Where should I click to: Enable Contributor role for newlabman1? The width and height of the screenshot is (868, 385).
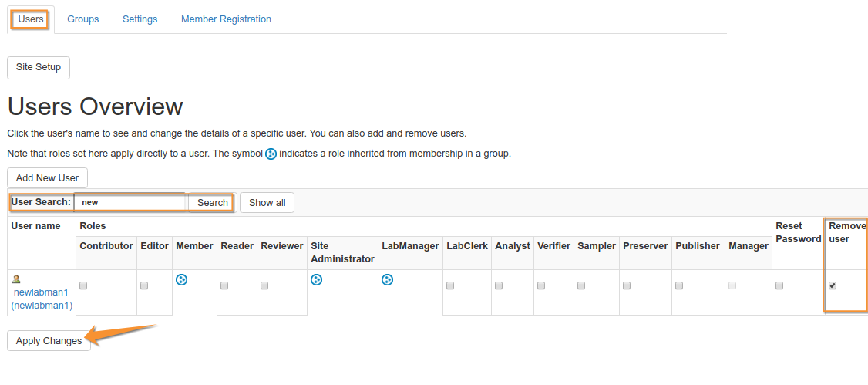[83, 285]
